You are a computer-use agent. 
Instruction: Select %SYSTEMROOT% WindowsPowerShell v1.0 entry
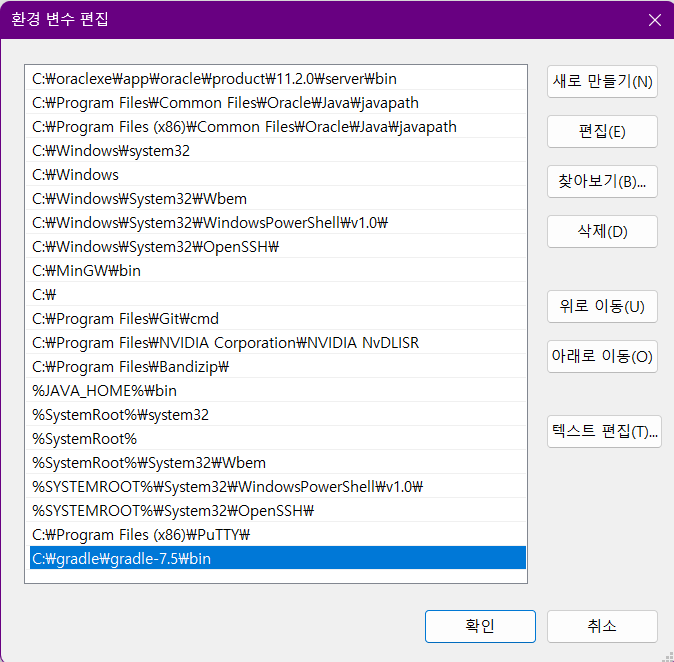278,487
